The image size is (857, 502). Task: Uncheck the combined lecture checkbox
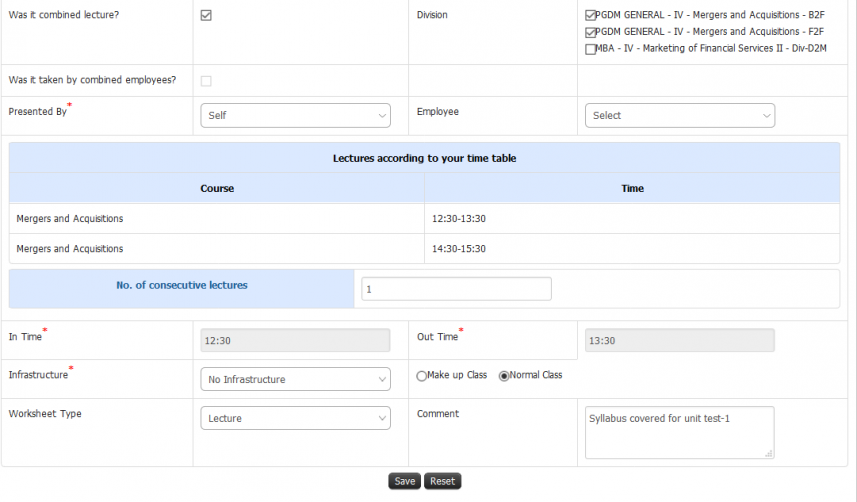click(x=206, y=15)
